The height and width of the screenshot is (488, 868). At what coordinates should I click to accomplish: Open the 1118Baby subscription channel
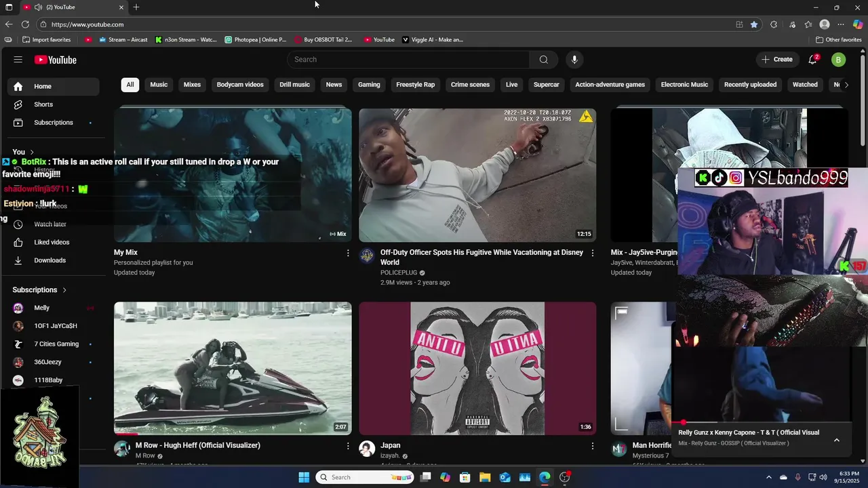[53, 380]
